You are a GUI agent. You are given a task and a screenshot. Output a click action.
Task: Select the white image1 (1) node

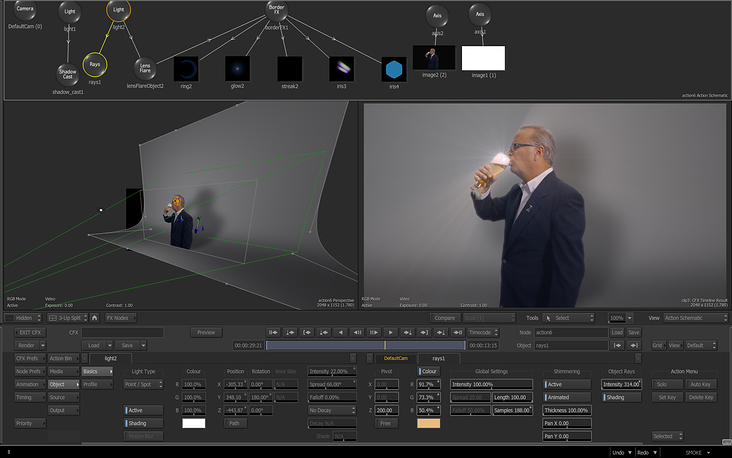[483, 58]
